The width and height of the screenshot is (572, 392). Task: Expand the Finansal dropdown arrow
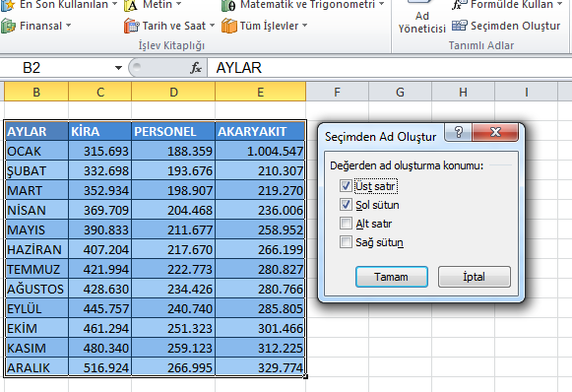click(x=68, y=26)
